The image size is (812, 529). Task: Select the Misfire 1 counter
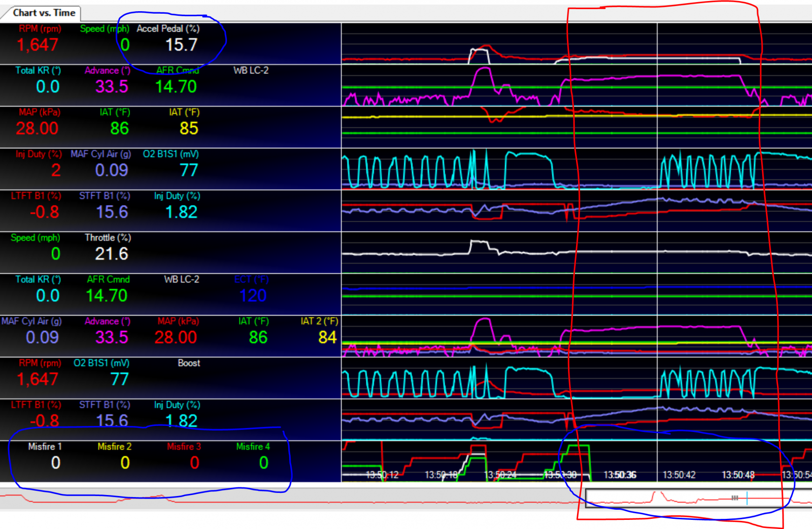tap(45, 455)
